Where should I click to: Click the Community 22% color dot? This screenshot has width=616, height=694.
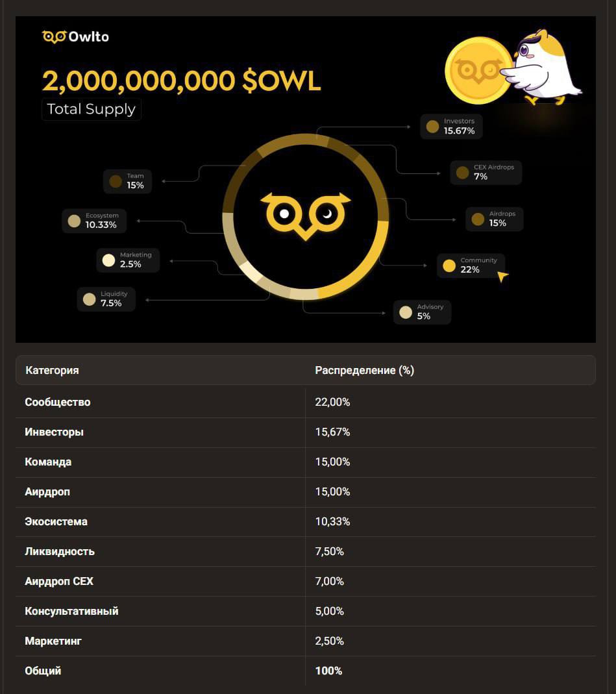coord(449,266)
